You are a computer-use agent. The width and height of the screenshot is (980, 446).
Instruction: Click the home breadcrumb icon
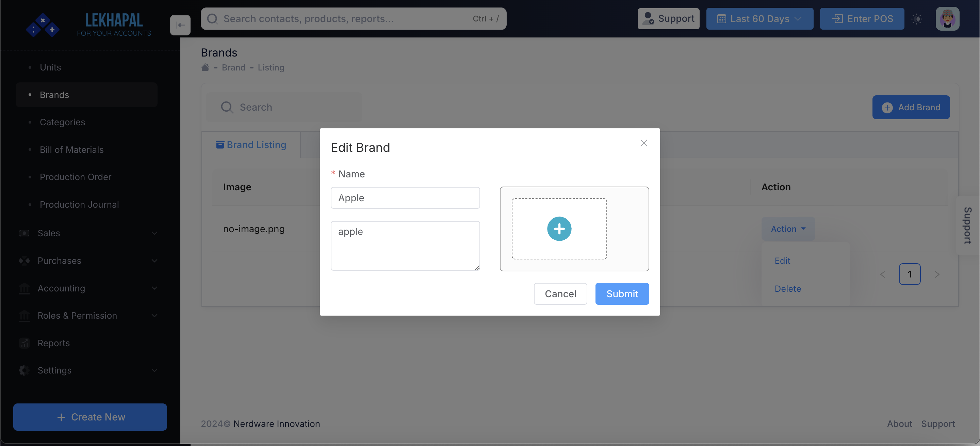205,67
